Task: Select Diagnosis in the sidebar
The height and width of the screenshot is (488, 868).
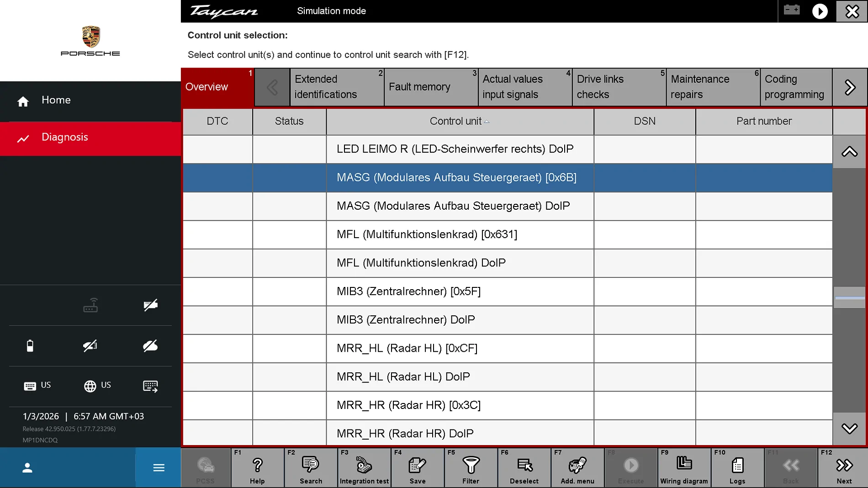Action: (90, 138)
